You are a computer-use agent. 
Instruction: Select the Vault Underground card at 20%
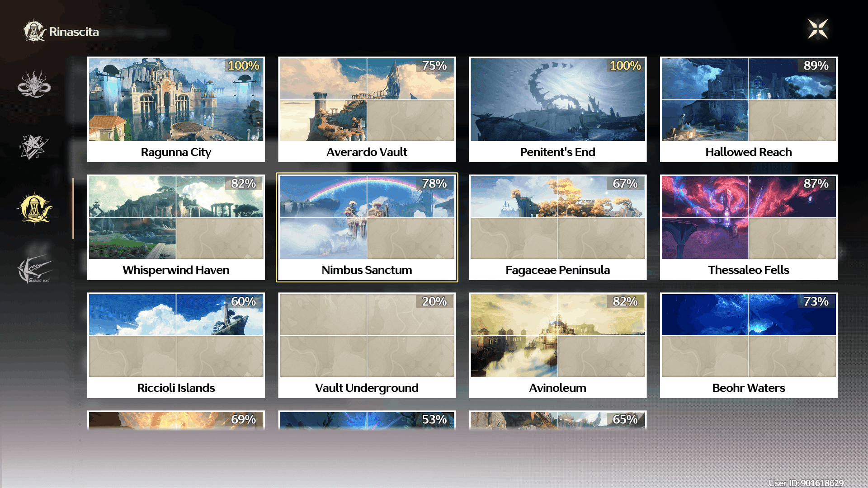367,345
